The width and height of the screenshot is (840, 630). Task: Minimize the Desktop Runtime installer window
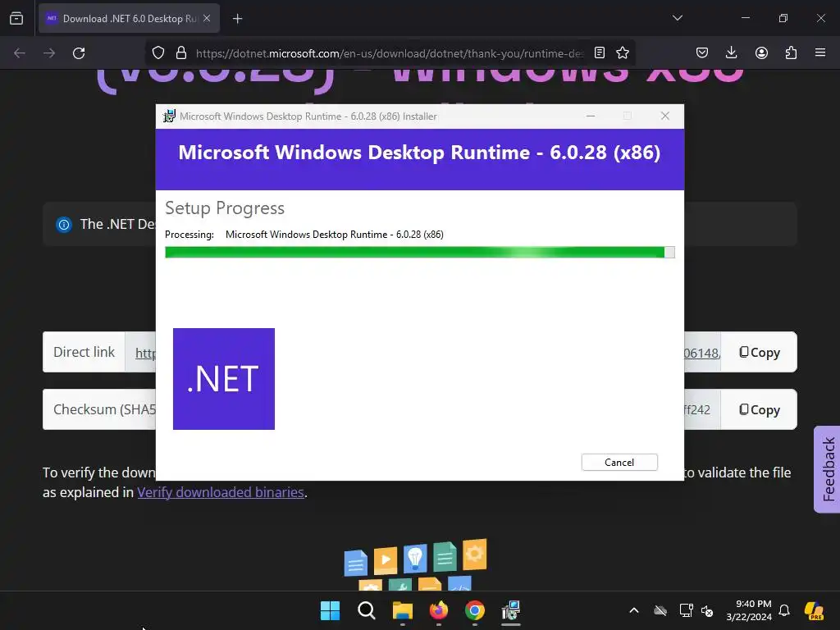[x=591, y=116]
